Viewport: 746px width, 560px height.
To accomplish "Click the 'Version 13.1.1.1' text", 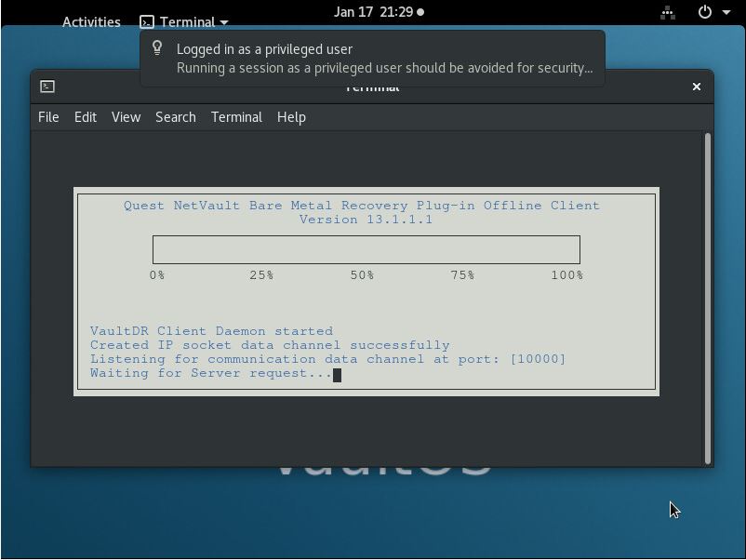I will pos(366,220).
